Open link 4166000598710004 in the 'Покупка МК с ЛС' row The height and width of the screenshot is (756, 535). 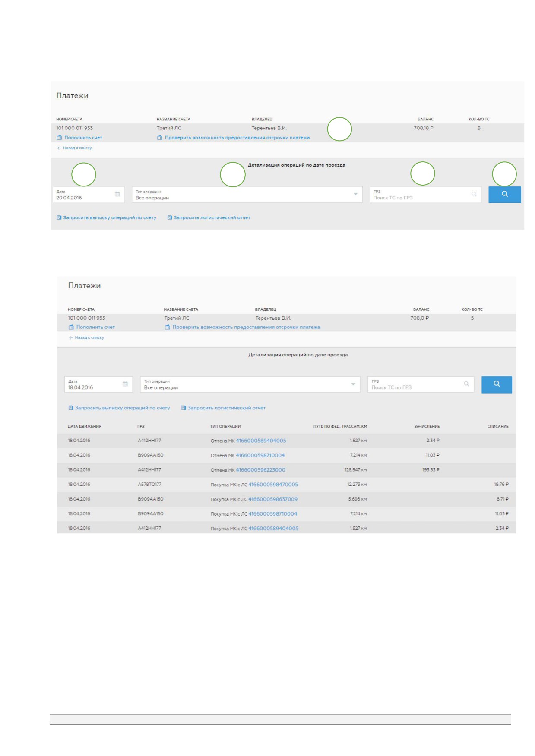coord(272,514)
